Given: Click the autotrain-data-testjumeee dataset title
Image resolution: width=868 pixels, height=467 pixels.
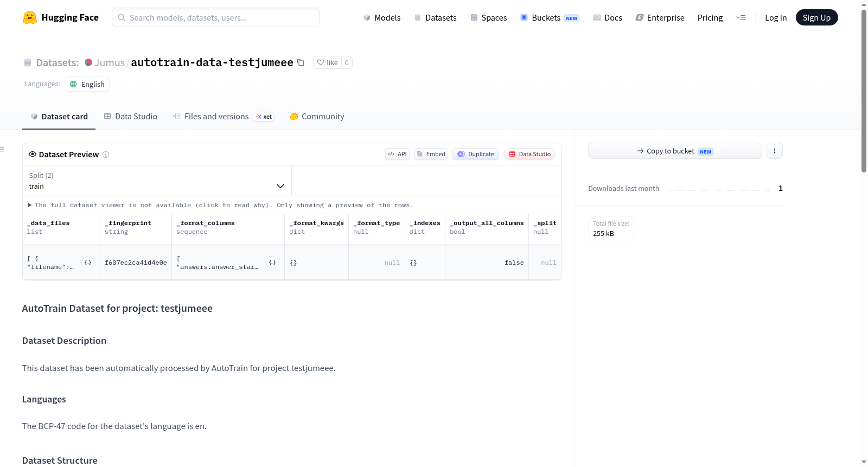Looking at the screenshot, I should (212, 62).
